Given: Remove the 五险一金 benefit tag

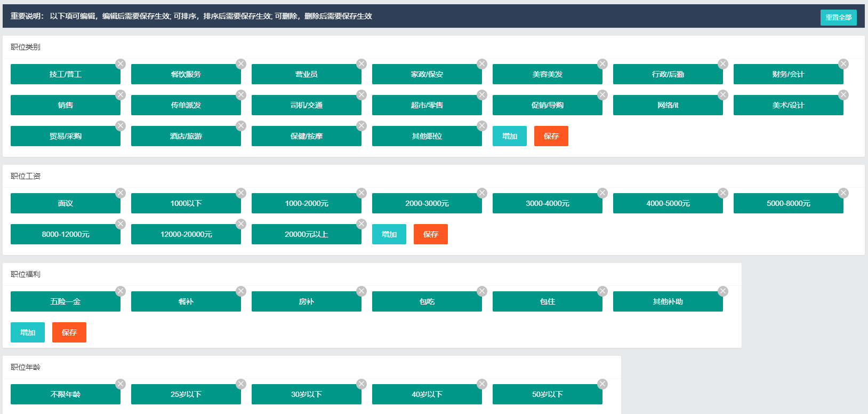Looking at the screenshot, I should tap(120, 291).
